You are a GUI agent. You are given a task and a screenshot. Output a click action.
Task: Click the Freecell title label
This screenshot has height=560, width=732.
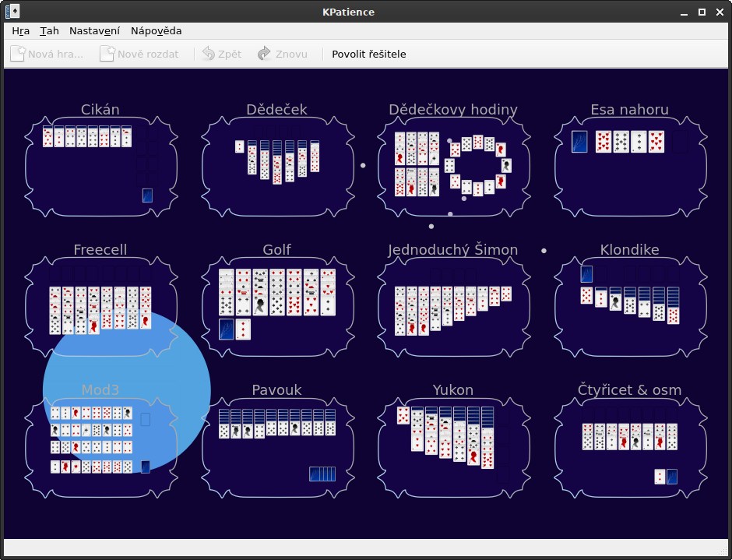pyautogui.click(x=100, y=249)
